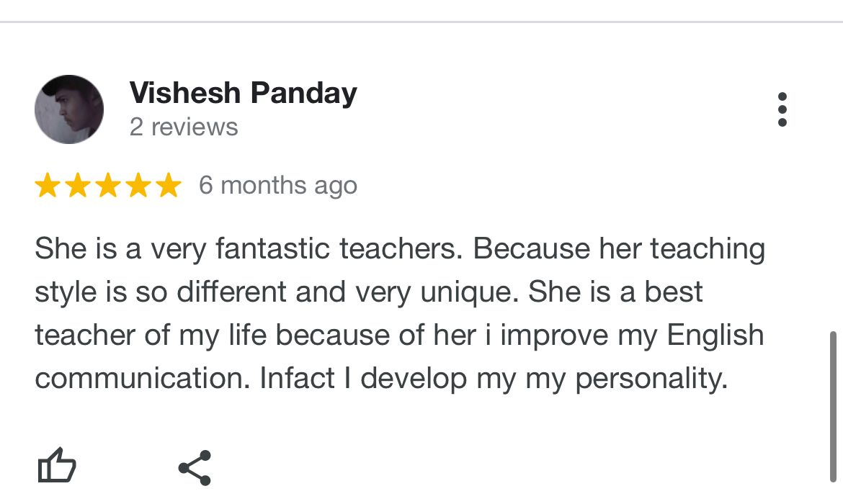Click the first yellow rating star
843x504 pixels.
click(48, 186)
